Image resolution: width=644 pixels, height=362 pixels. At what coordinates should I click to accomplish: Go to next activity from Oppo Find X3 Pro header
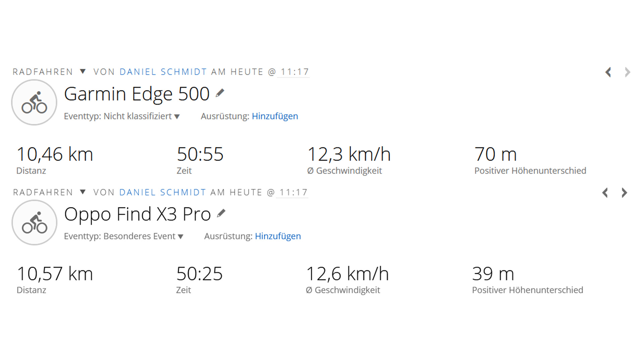click(624, 193)
